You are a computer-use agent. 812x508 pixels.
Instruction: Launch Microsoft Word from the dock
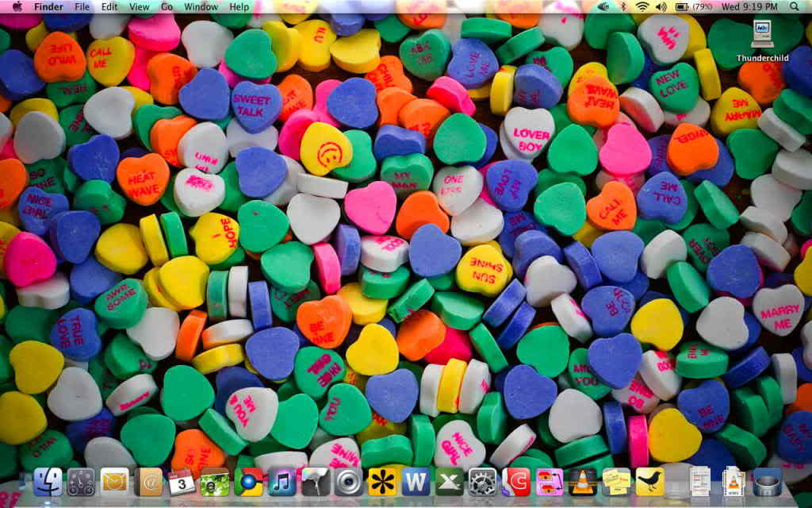[416, 482]
